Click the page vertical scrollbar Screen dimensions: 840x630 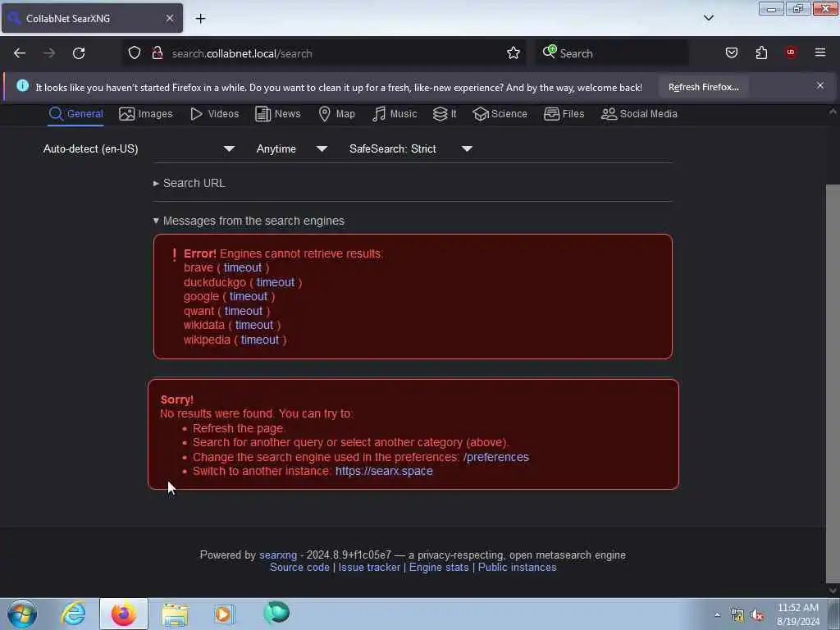click(833, 384)
